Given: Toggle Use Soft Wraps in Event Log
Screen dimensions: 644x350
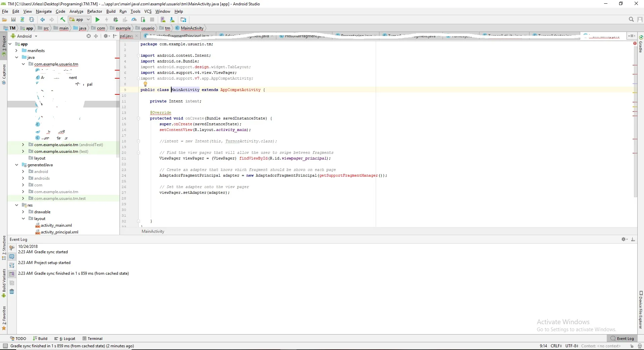Looking at the screenshot, I should [12, 265].
